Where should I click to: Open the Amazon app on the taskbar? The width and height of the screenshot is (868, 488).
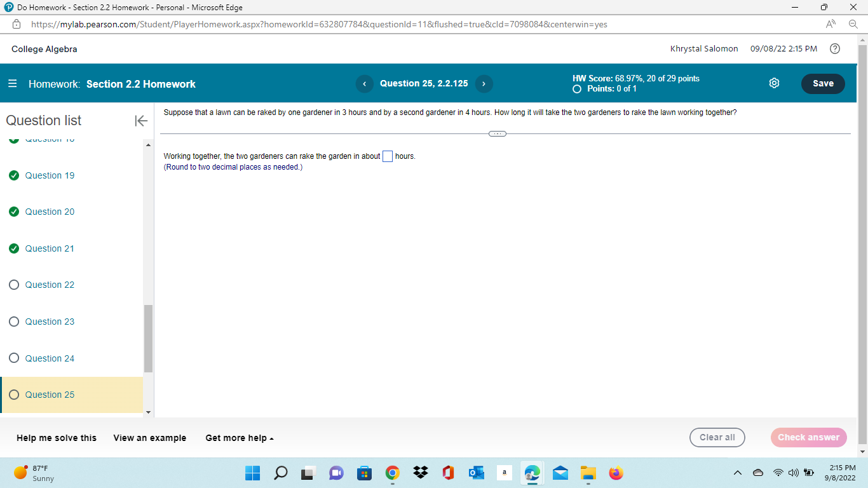pos(504,473)
